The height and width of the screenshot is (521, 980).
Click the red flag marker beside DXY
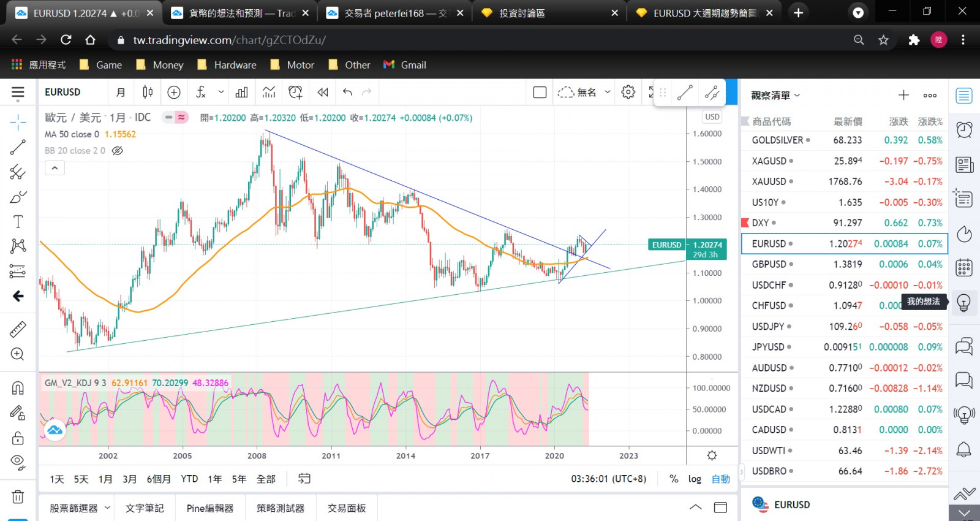(745, 223)
